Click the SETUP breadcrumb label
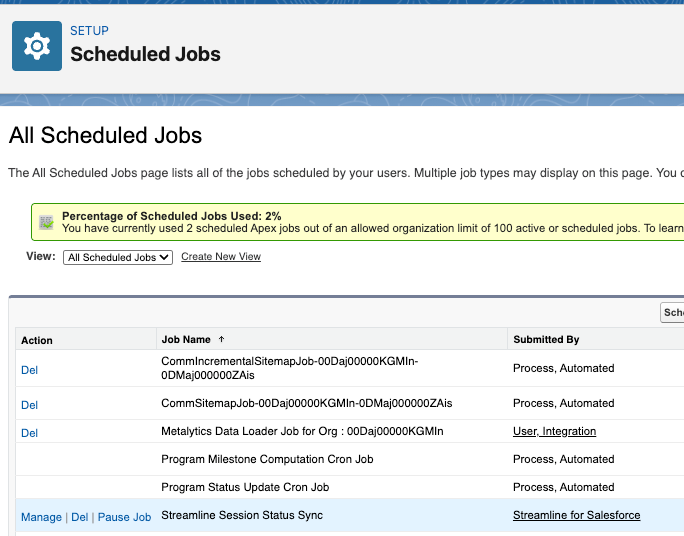 89,31
